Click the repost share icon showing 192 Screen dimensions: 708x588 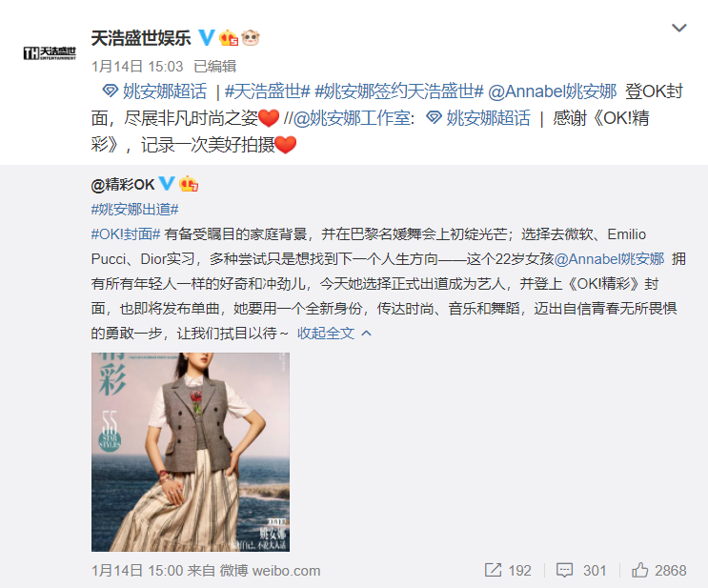tap(508, 571)
